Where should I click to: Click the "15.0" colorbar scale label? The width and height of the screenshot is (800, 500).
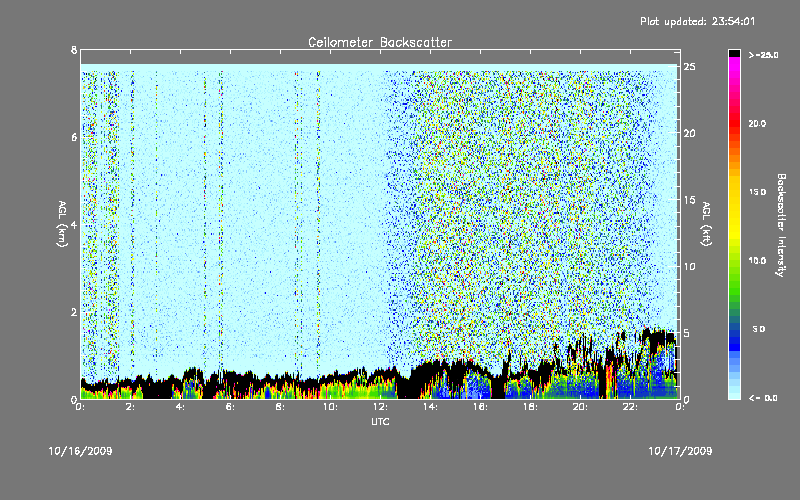(757, 192)
